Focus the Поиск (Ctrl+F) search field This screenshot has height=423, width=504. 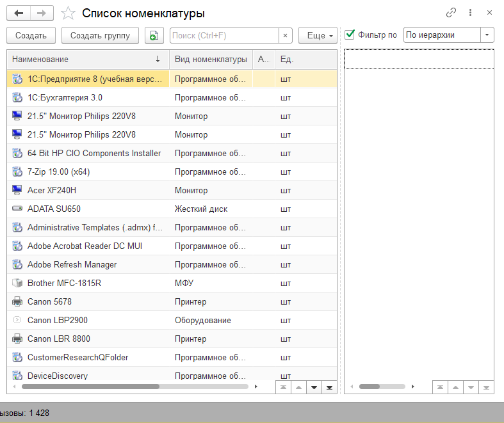coord(224,36)
